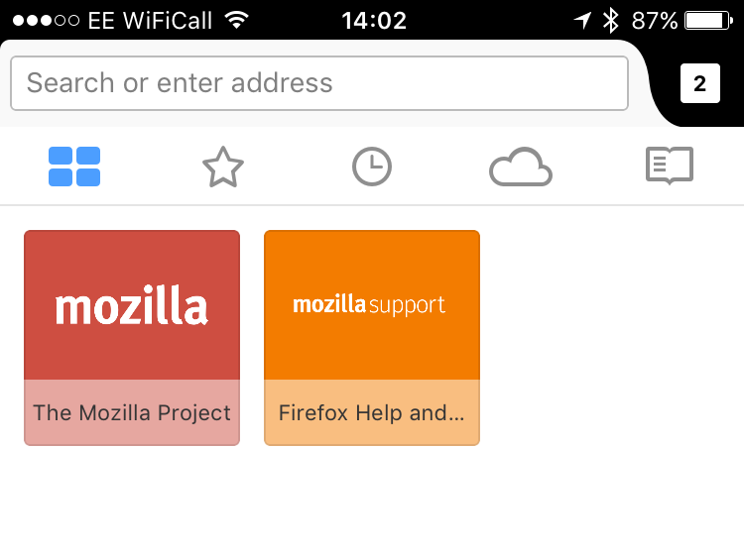Open the Reading List book icon
This screenshot has width=744, height=560.
coord(670,166)
